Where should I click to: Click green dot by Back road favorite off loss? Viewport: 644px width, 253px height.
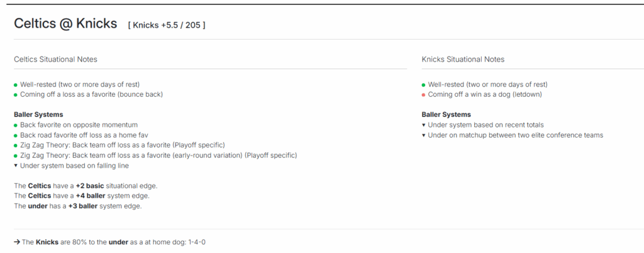[16, 136]
